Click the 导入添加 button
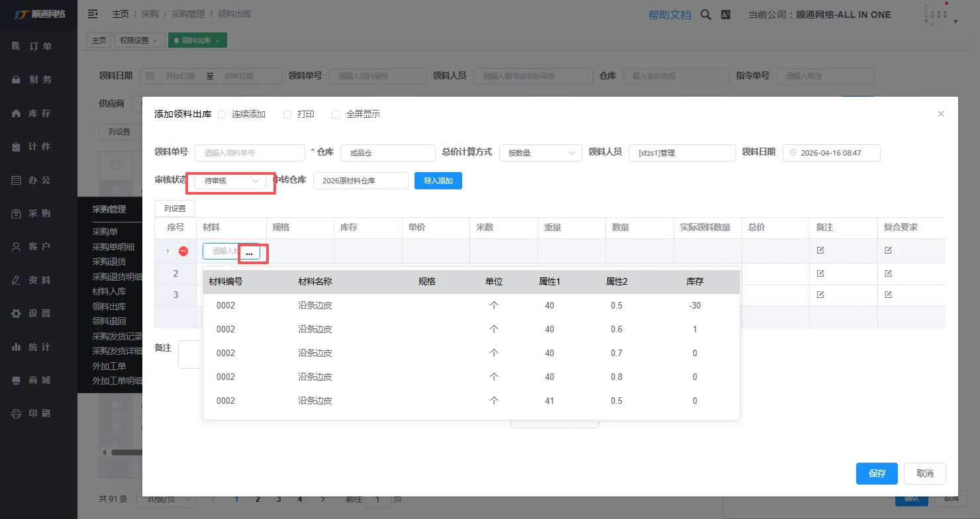Screen dimensions: 980x519 (438, 181)
